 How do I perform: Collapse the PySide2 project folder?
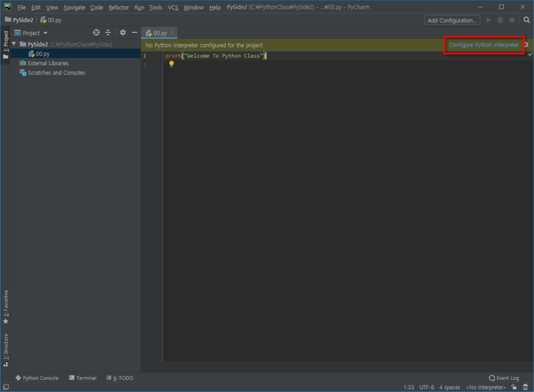coord(14,44)
